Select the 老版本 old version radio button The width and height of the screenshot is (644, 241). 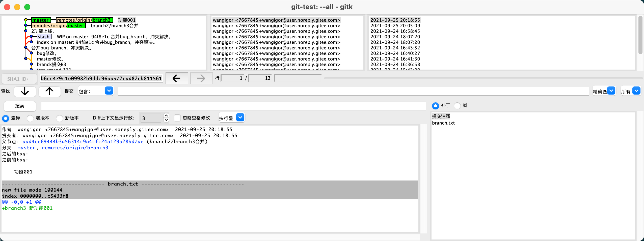[x=30, y=118]
